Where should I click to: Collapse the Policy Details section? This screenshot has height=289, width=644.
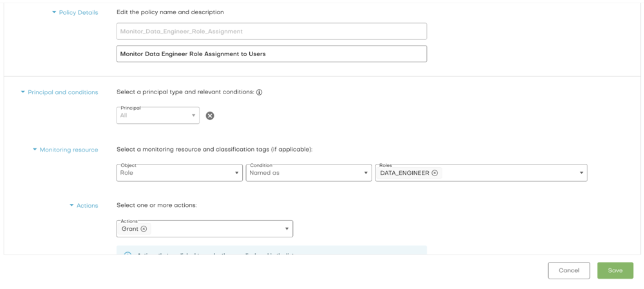(x=54, y=12)
